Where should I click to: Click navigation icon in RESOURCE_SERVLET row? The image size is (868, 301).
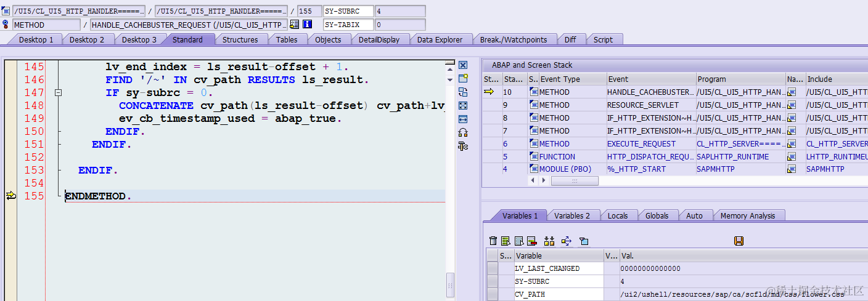(792, 105)
